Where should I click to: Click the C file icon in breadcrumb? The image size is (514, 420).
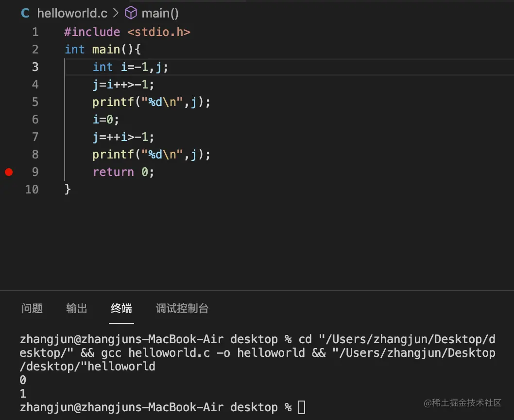click(25, 13)
